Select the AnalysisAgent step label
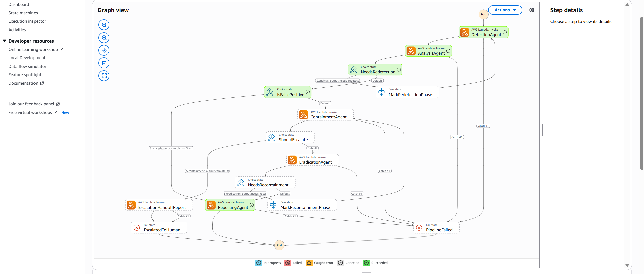Image resolution: width=644 pixels, height=274 pixels. (x=431, y=53)
